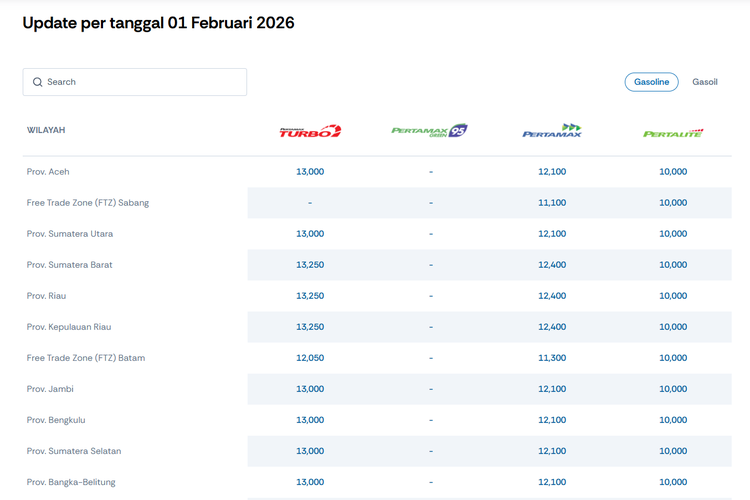Click Pertalite price 10,000 for FTZ Batam
Screen dimensions: 750x500
point(673,358)
